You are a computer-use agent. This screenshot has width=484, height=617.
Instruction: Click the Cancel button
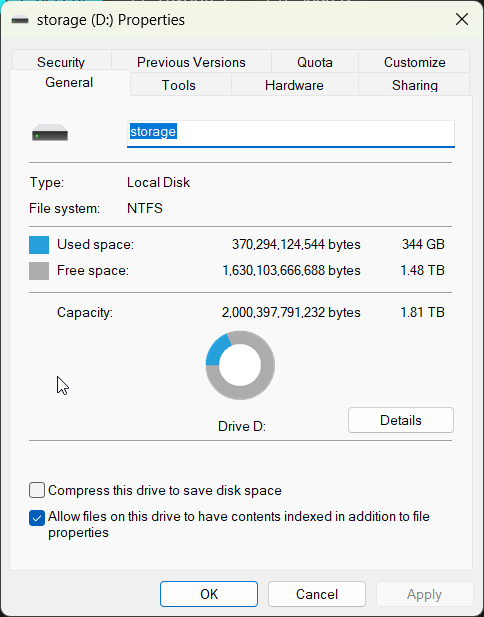click(x=317, y=594)
